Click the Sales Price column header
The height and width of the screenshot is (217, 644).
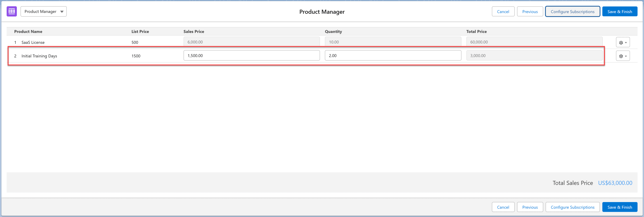(x=194, y=31)
